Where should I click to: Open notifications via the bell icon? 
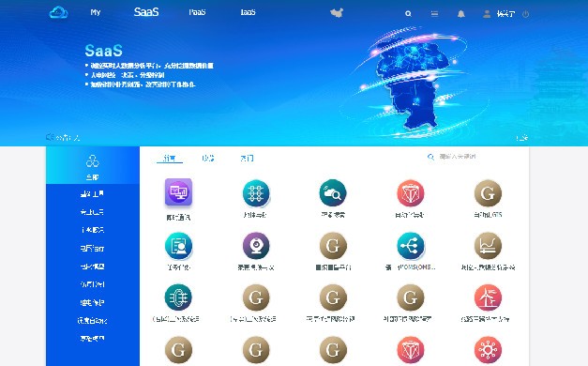[x=461, y=14]
